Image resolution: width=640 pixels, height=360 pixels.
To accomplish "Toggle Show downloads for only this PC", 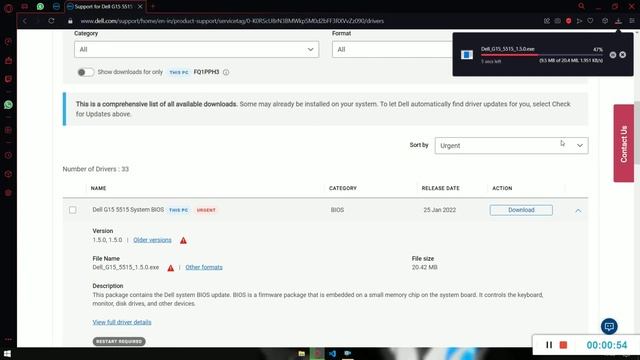I will (86, 72).
